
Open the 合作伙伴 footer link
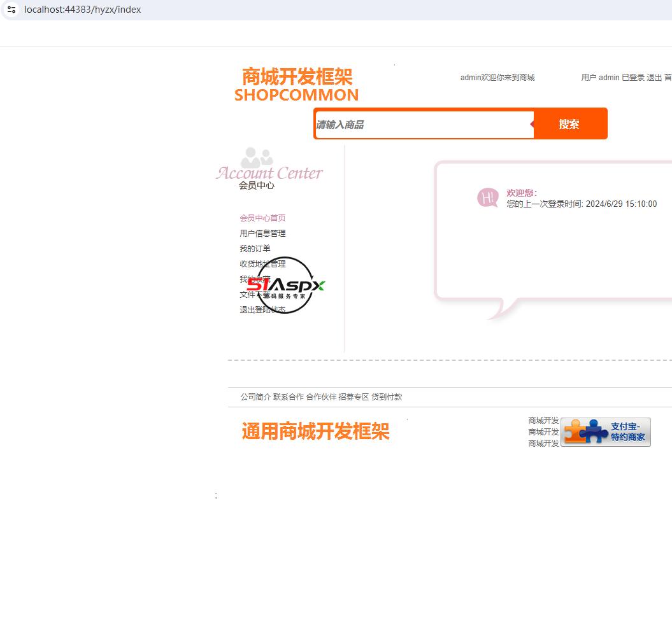coord(321,397)
